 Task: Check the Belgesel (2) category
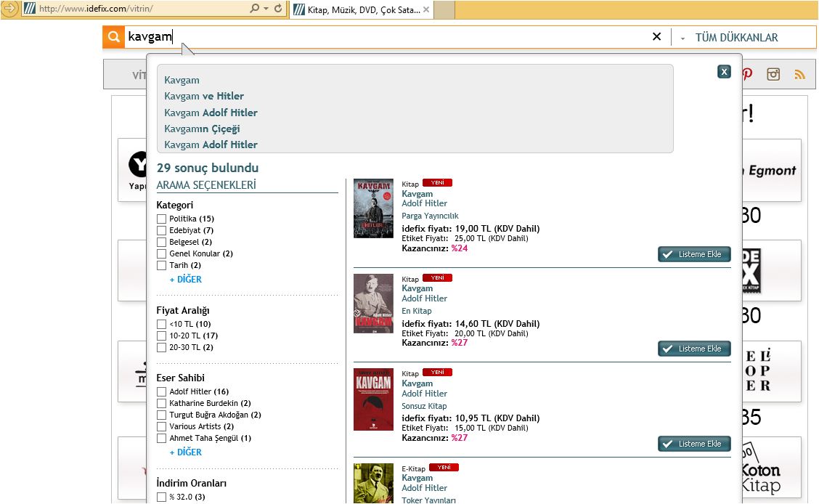[x=162, y=243]
